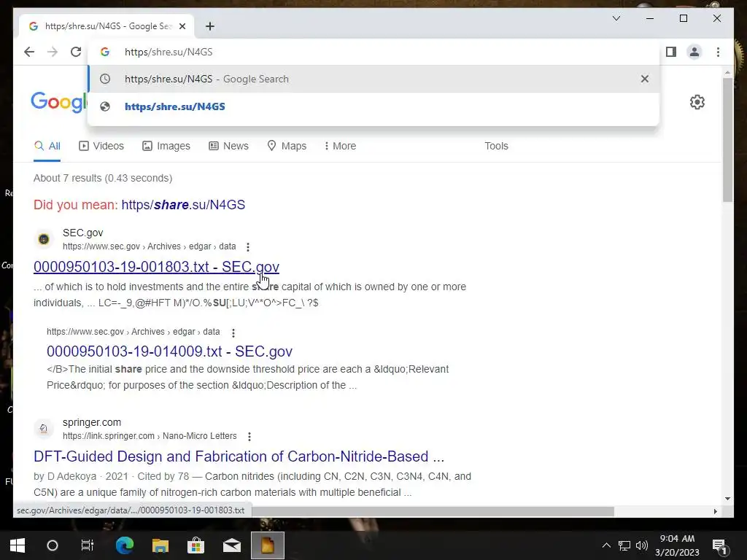Open options for first SEC.gov result
This screenshot has height=560, width=747.
[x=248, y=246]
